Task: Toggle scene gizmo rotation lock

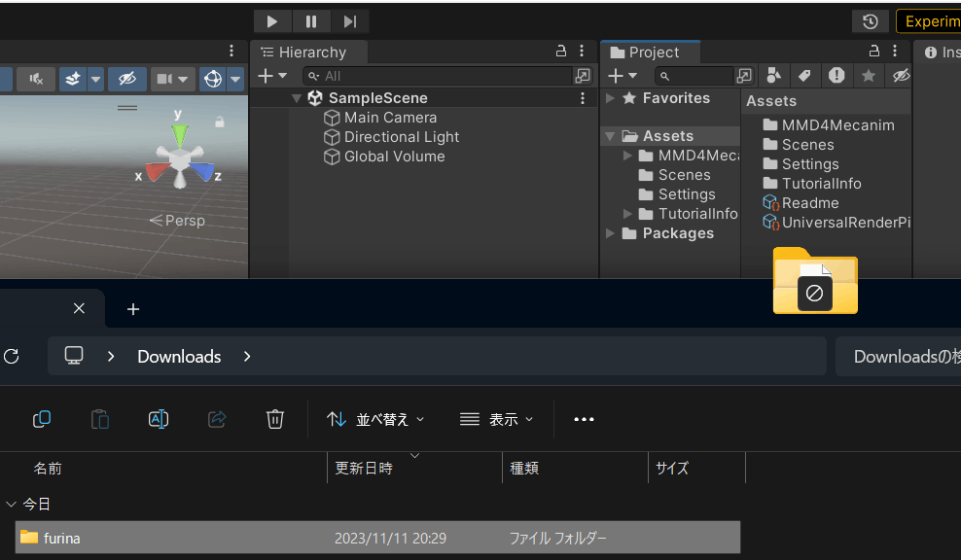Action: [x=220, y=122]
